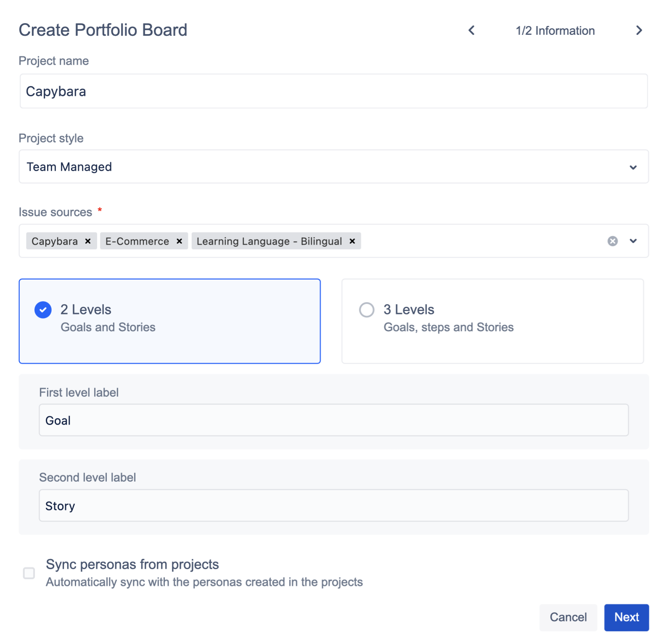This screenshot has height=644, width=668.
Task: Click the First level label input
Action: click(333, 420)
